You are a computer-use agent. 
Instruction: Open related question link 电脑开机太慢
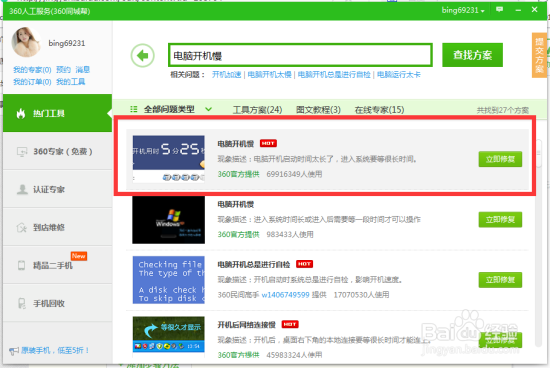pyautogui.click(x=269, y=75)
